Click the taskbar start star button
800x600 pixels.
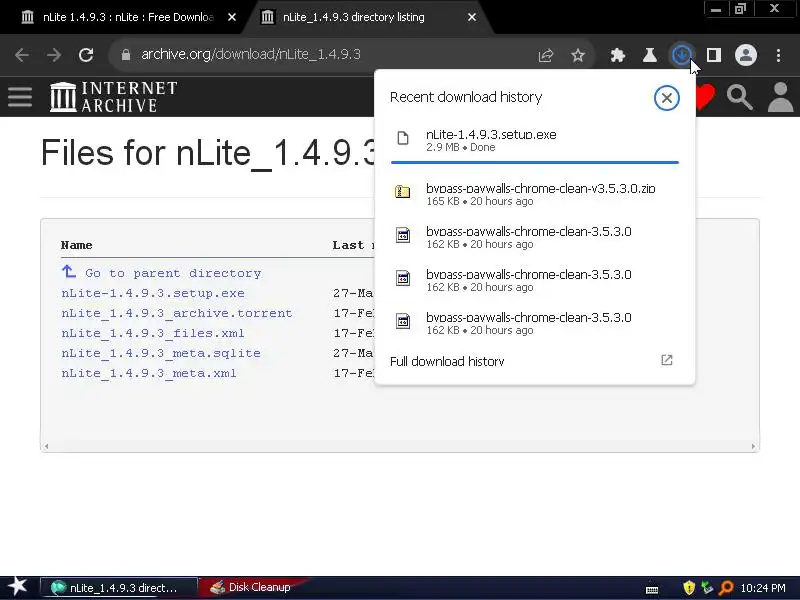[x=17, y=586]
